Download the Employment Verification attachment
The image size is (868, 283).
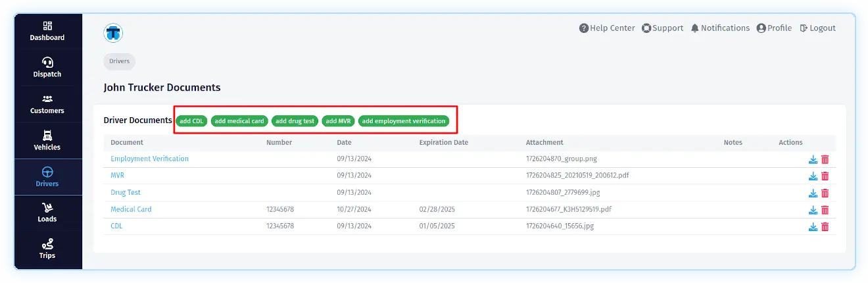pyautogui.click(x=813, y=159)
